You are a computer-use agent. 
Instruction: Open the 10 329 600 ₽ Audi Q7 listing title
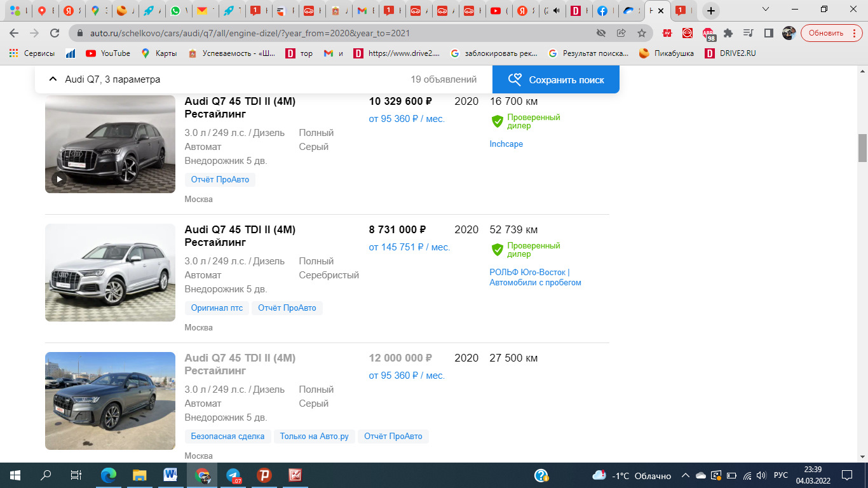point(240,107)
